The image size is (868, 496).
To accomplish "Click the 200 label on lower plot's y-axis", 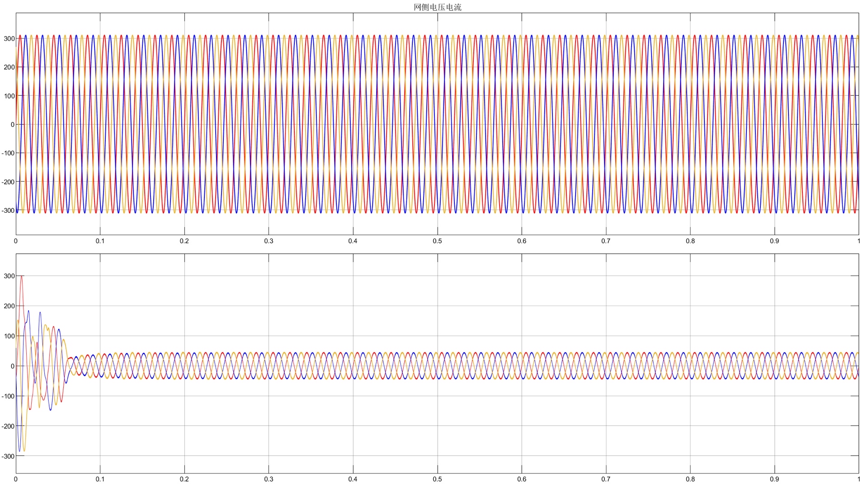I will (x=9, y=306).
